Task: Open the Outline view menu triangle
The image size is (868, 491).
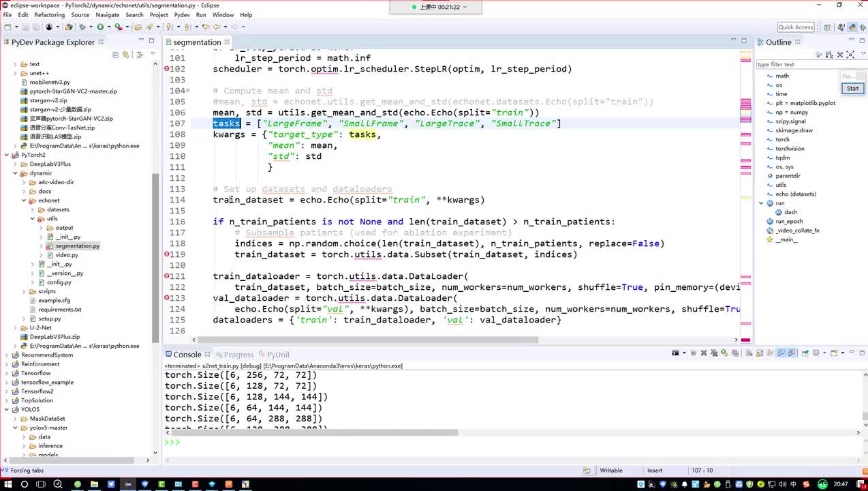Action: click(863, 54)
